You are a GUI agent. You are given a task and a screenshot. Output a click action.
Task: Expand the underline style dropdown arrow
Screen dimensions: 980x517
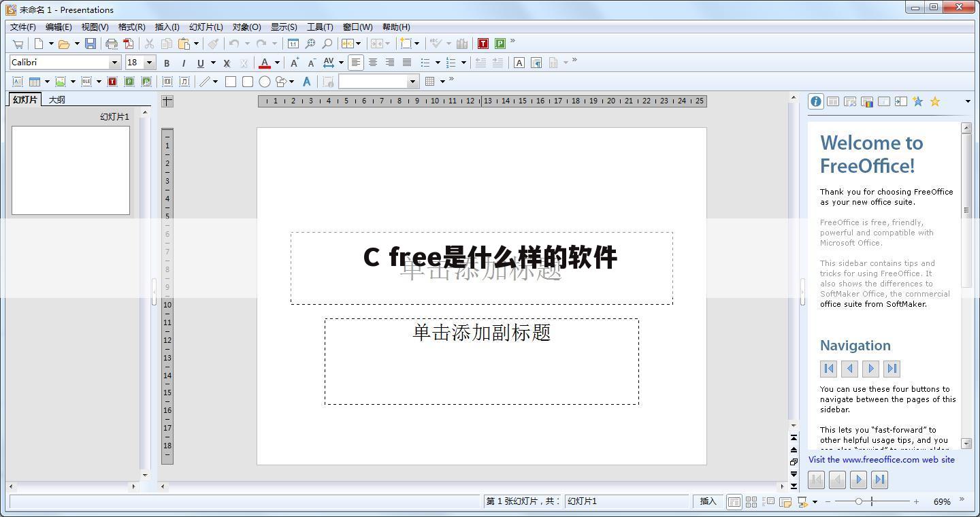(213, 63)
